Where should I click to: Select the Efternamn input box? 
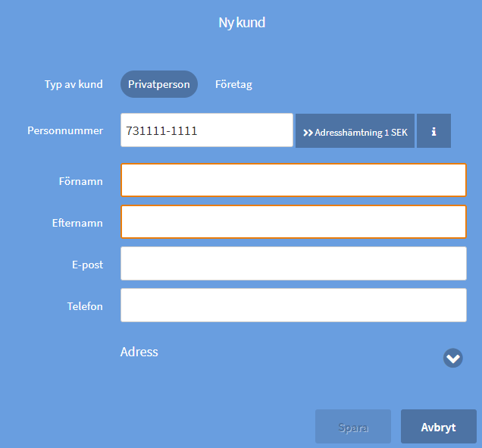293,222
